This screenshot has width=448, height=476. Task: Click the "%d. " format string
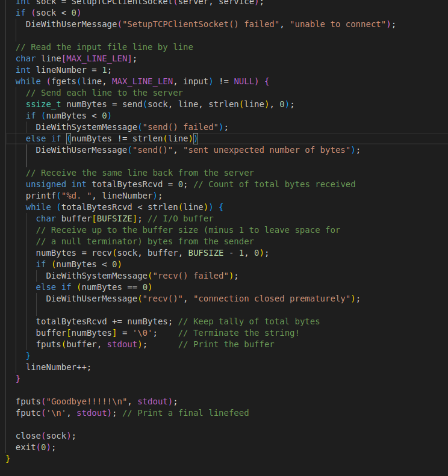(x=76, y=196)
